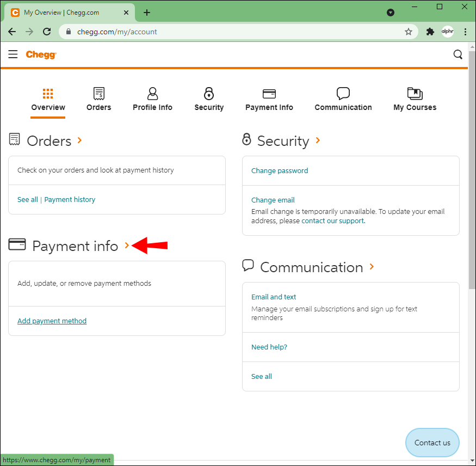Click the Need help? link
Viewport: 476px width, 466px height.
269,347
